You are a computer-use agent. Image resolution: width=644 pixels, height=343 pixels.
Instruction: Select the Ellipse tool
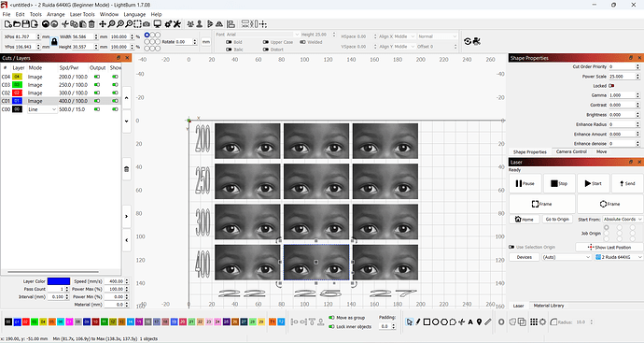[x=435, y=322]
